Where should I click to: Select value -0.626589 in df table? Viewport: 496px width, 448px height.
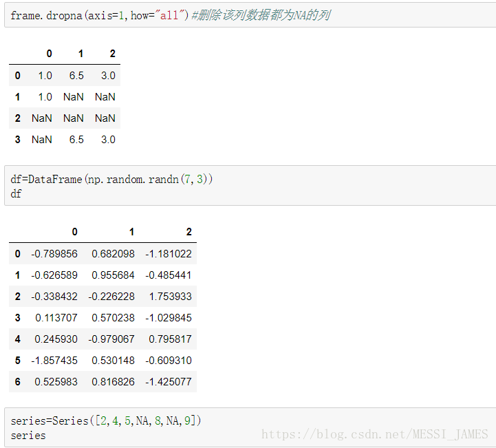coord(54,275)
